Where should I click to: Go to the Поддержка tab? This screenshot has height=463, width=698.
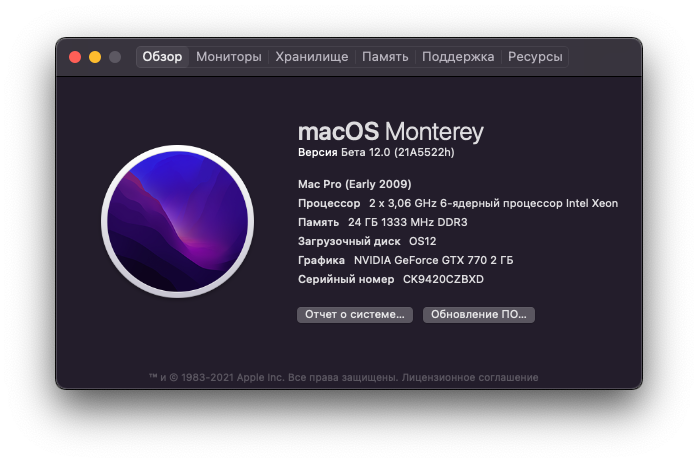458,57
